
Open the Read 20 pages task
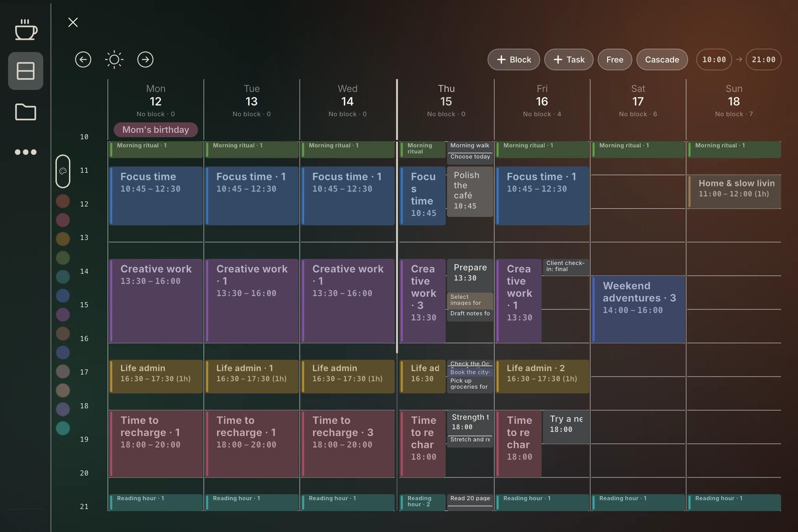pyautogui.click(x=470, y=499)
